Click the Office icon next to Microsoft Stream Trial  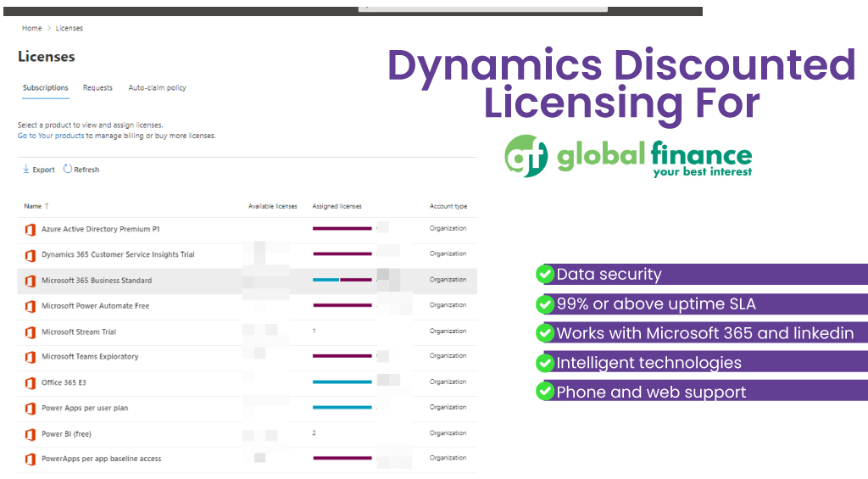31,332
